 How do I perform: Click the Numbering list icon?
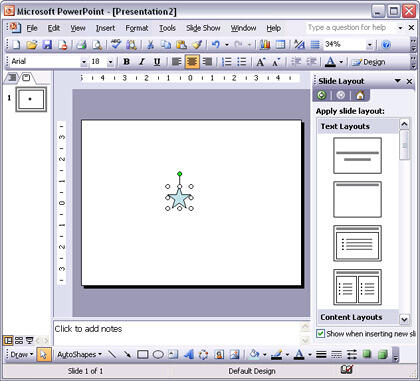(x=227, y=62)
